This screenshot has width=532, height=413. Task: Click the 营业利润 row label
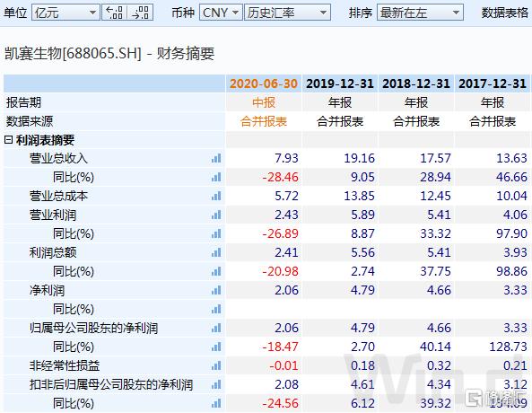(x=53, y=215)
